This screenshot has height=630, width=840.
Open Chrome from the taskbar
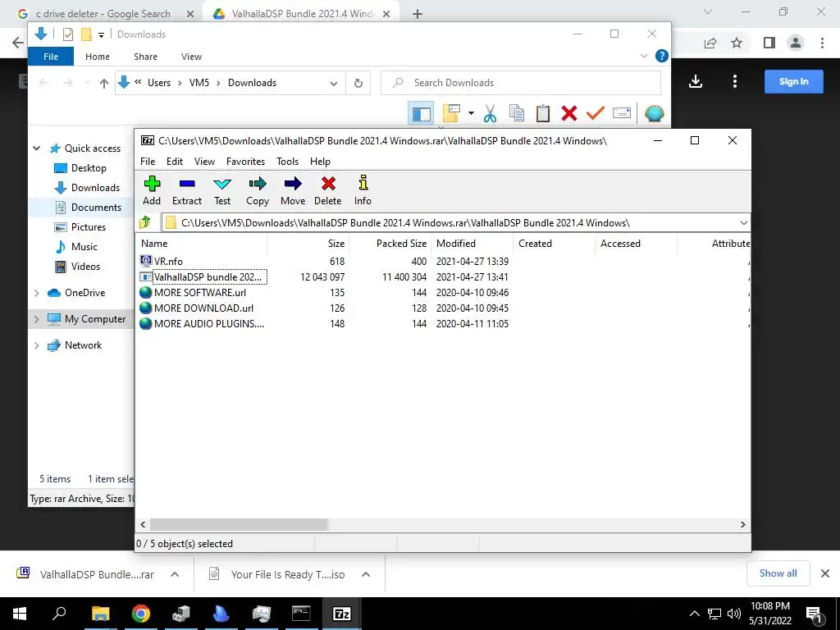141,614
